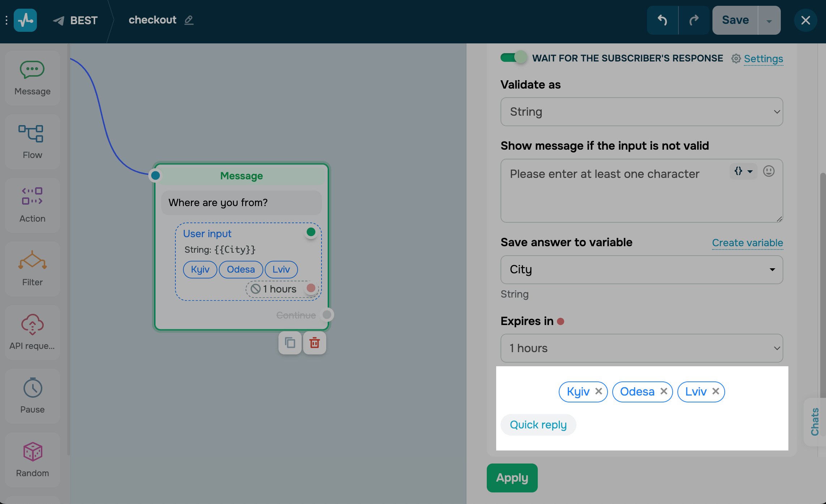Image resolution: width=826 pixels, height=504 pixels.
Task: Choose the Filter block icon
Action: (32, 269)
